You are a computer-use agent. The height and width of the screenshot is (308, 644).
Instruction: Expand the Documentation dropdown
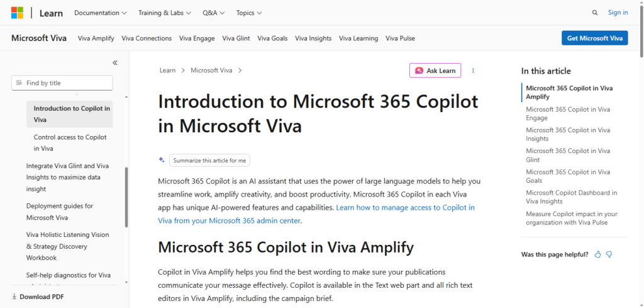(101, 13)
